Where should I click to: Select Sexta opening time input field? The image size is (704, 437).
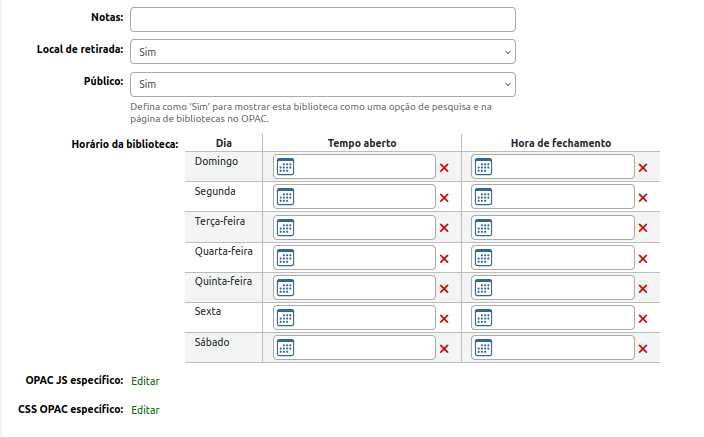[x=365, y=318]
